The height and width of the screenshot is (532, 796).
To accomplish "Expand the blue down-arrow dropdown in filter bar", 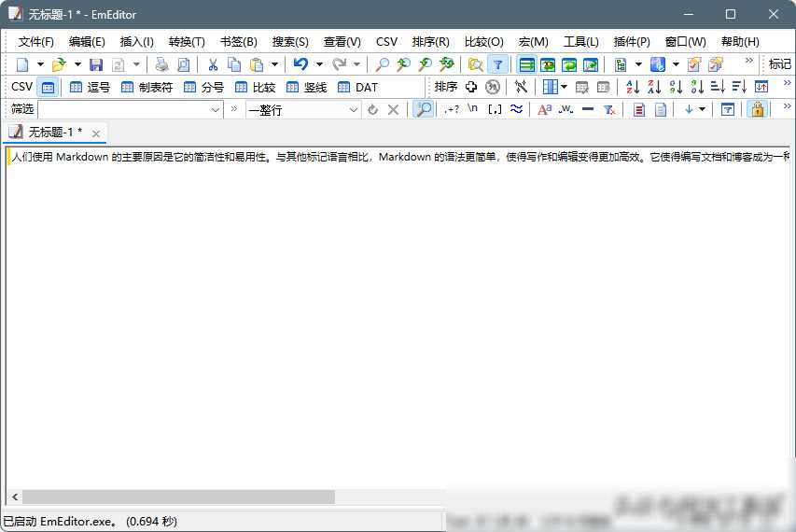I will [x=702, y=109].
